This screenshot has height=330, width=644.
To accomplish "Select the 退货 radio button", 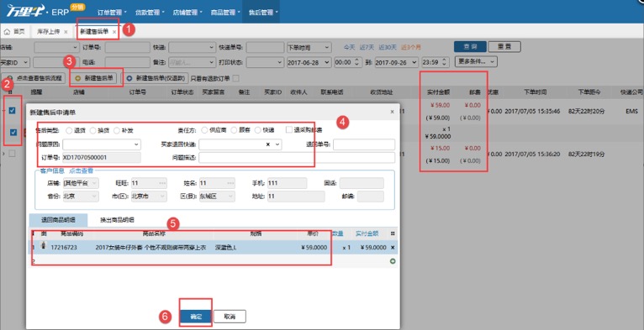I will (69, 130).
